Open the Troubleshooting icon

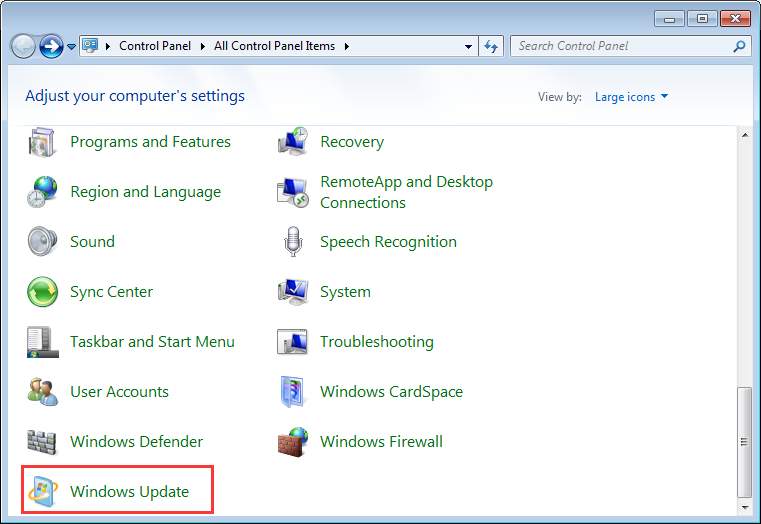click(x=293, y=342)
